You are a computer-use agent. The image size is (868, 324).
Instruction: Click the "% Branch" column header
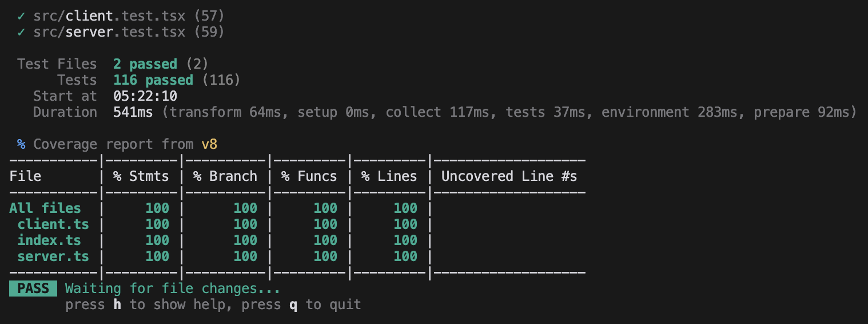coord(225,176)
